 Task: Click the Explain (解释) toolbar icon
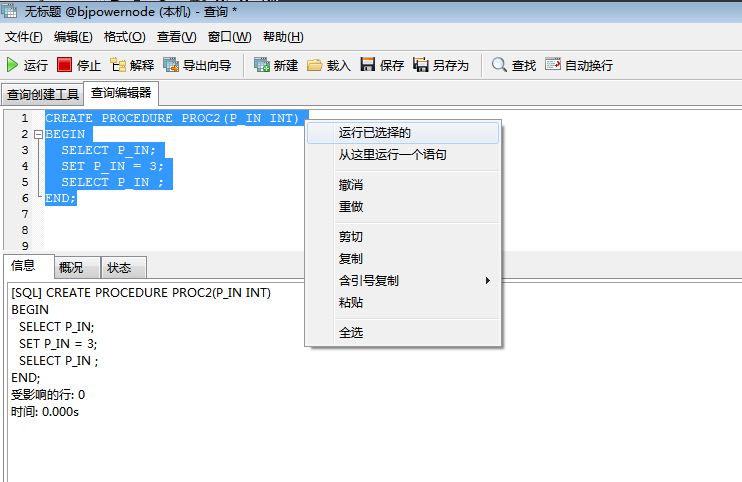[x=118, y=65]
